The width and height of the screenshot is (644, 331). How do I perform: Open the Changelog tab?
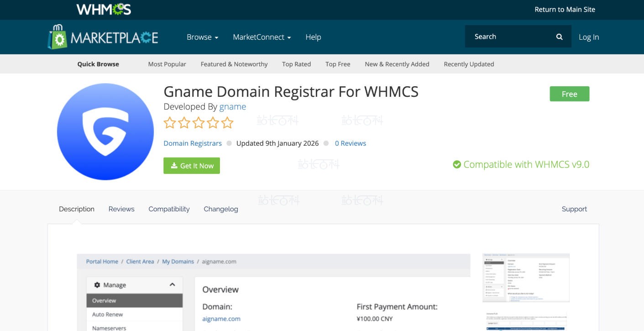click(x=221, y=209)
